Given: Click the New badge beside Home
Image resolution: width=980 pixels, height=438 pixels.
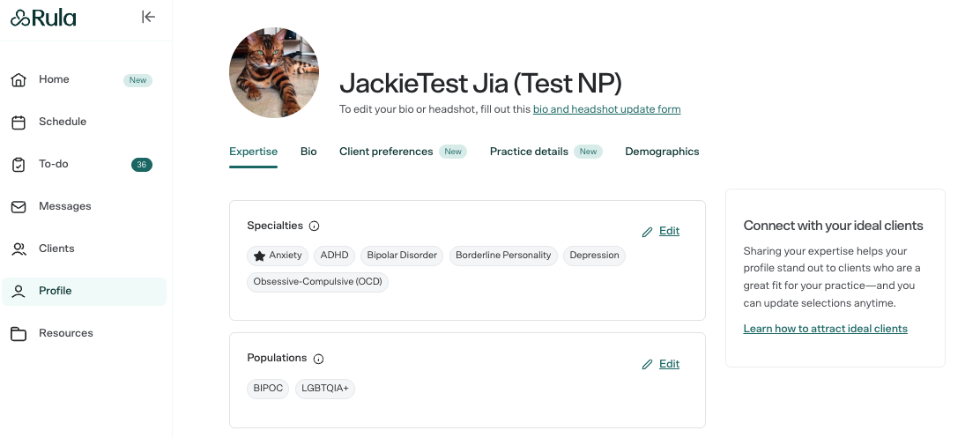Looking at the screenshot, I should (x=137, y=80).
